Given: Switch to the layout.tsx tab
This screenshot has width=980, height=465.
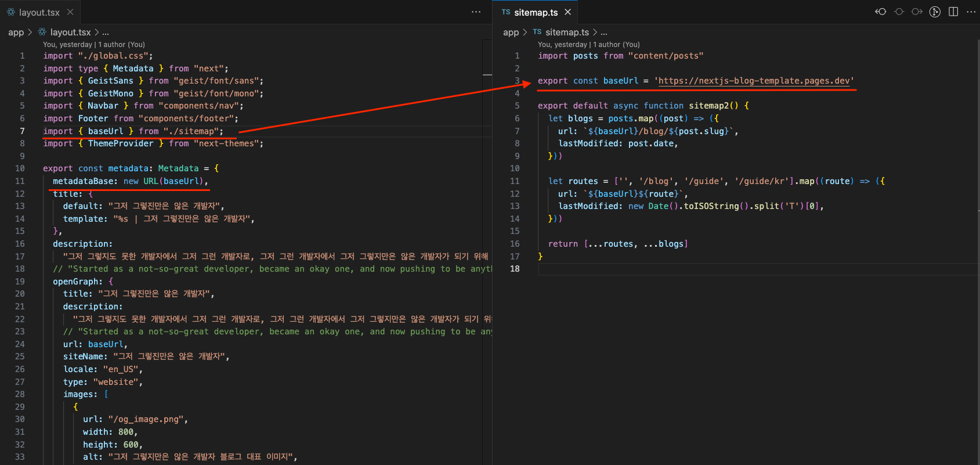Looking at the screenshot, I should (x=39, y=12).
